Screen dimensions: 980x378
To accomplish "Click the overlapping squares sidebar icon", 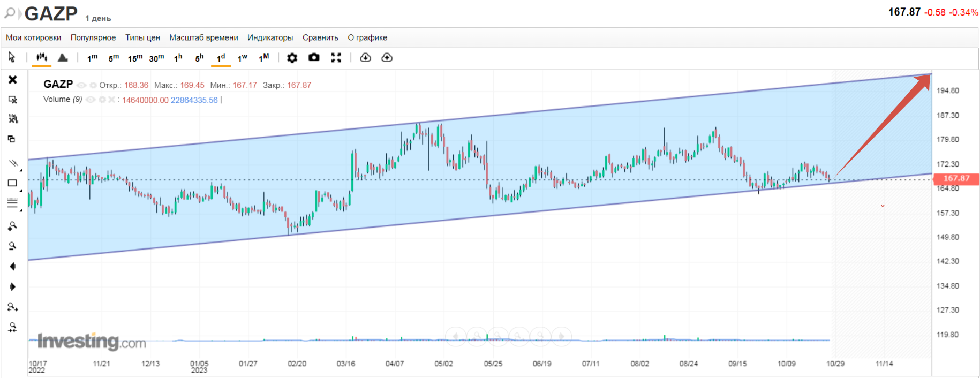I will tap(11, 139).
